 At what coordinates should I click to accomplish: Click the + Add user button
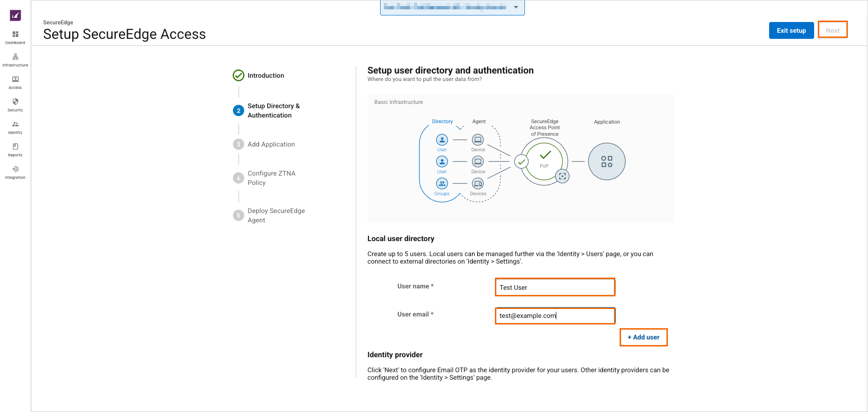point(644,337)
